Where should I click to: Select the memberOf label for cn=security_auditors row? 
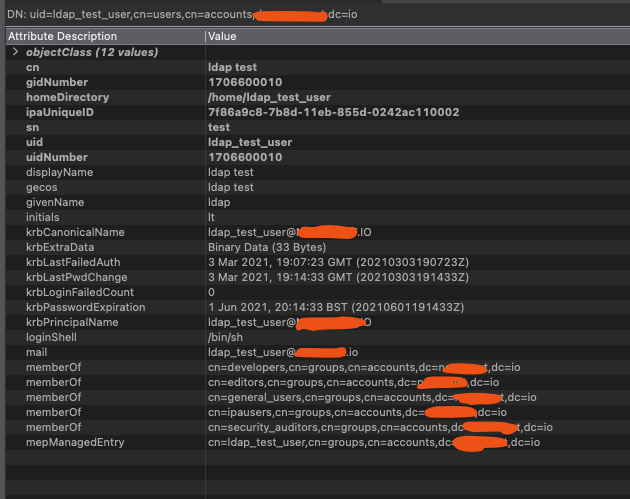pyautogui.click(x=53, y=427)
